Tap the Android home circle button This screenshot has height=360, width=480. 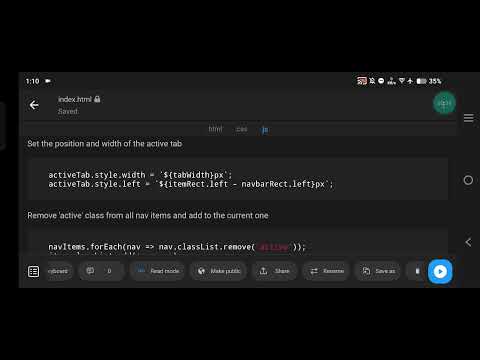(468, 180)
